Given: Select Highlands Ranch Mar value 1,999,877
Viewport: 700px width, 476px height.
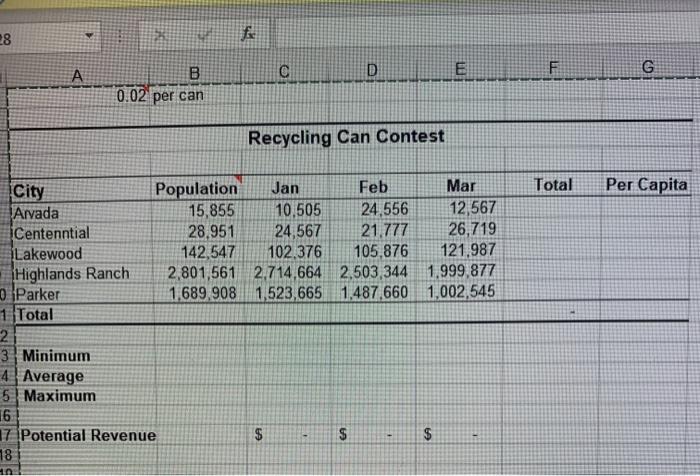Looking at the screenshot, I should click(460, 270).
